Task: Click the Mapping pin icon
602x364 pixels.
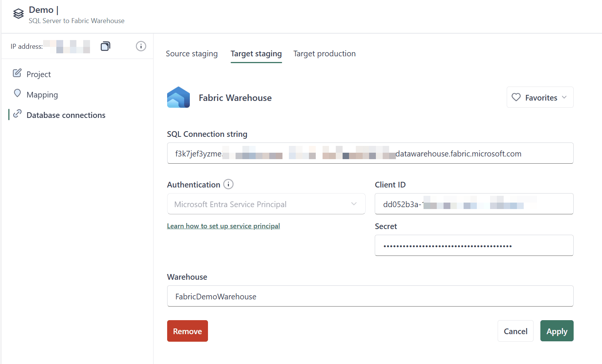Action: pyautogui.click(x=17, y=93)
